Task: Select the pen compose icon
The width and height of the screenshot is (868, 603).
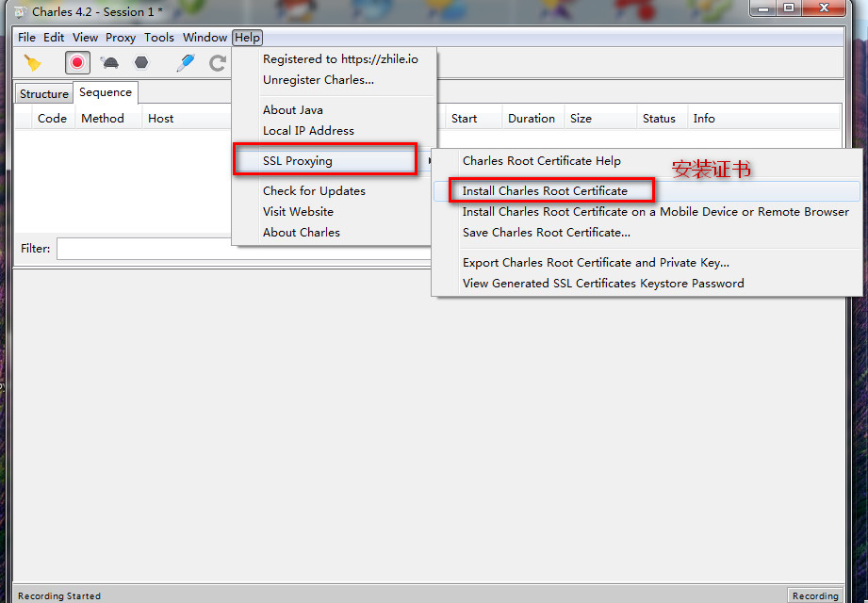Action: [186, 62]
